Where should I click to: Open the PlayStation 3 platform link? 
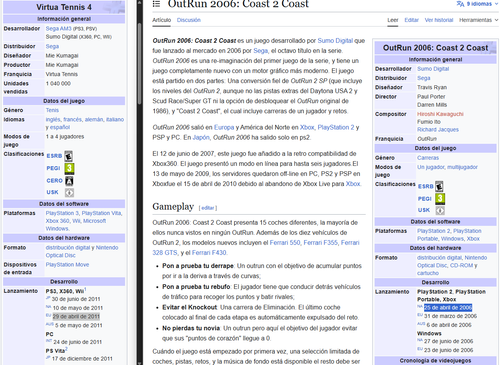click(62, 213)
